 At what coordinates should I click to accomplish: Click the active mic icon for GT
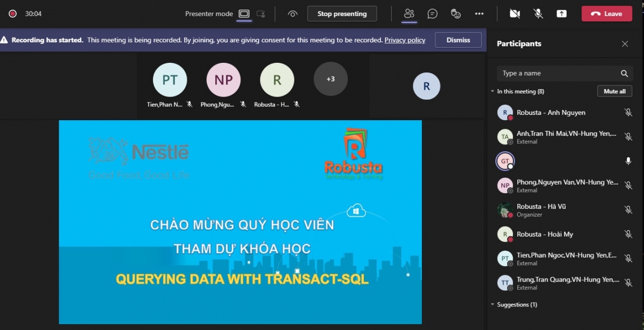pyautogui.click(x=628, y=161)
